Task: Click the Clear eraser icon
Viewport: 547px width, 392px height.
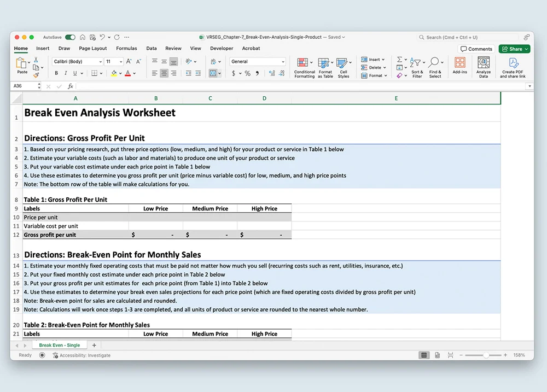Action: pyautogui.click(x=399, y=75)
